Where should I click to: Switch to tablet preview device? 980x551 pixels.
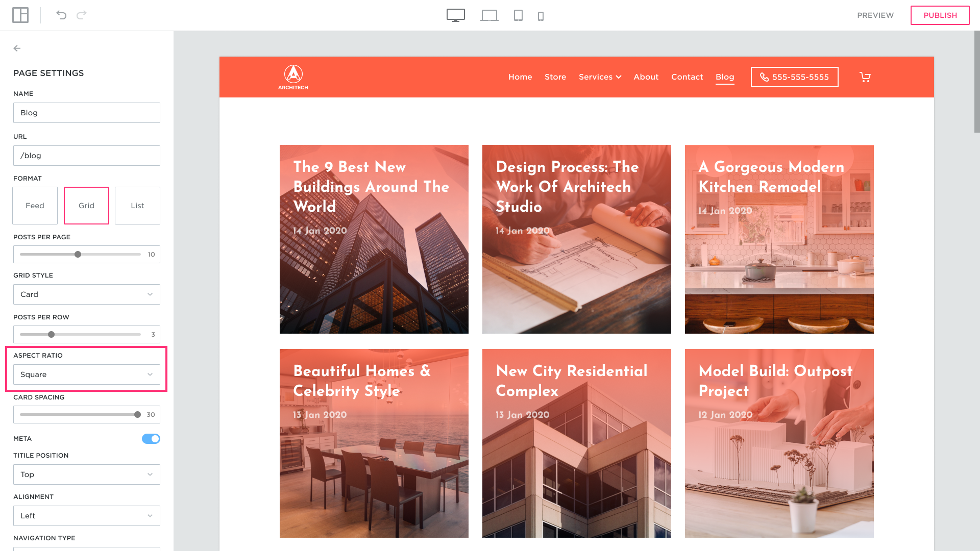[518, 15]
